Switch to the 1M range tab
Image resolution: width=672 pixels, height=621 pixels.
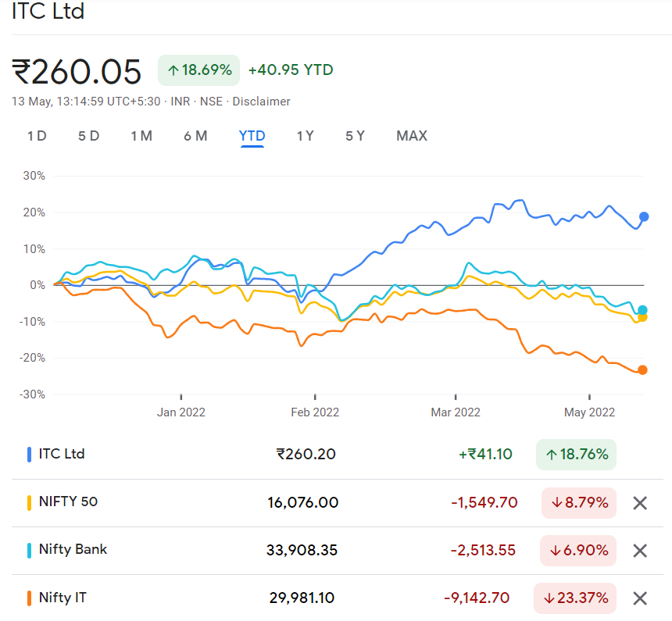141,136
